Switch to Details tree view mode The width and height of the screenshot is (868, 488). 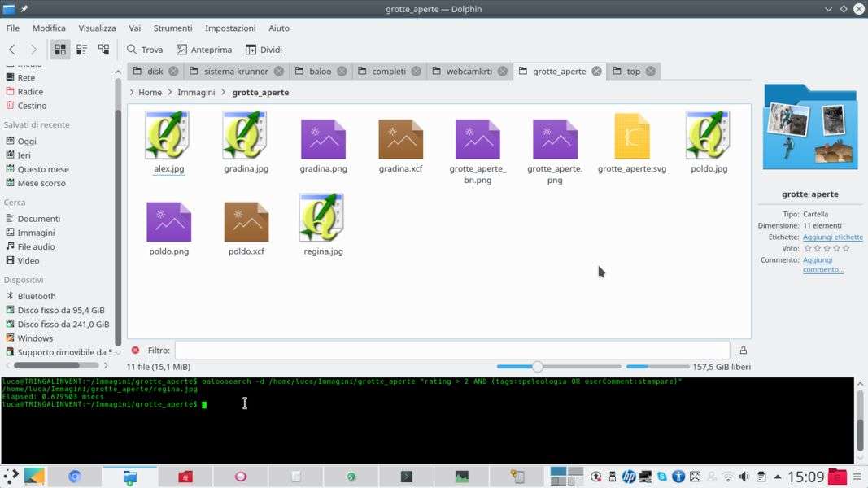[x=103, y=50]
